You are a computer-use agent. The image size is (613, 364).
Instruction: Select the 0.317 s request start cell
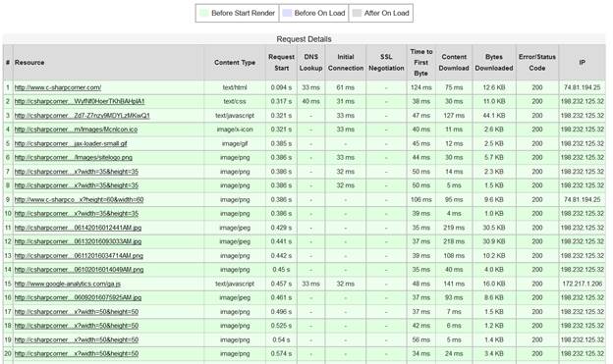point(282,101)
